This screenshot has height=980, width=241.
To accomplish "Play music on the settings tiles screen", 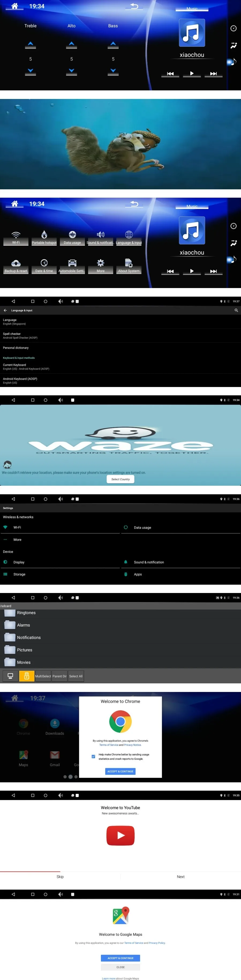I will point(191,271).
